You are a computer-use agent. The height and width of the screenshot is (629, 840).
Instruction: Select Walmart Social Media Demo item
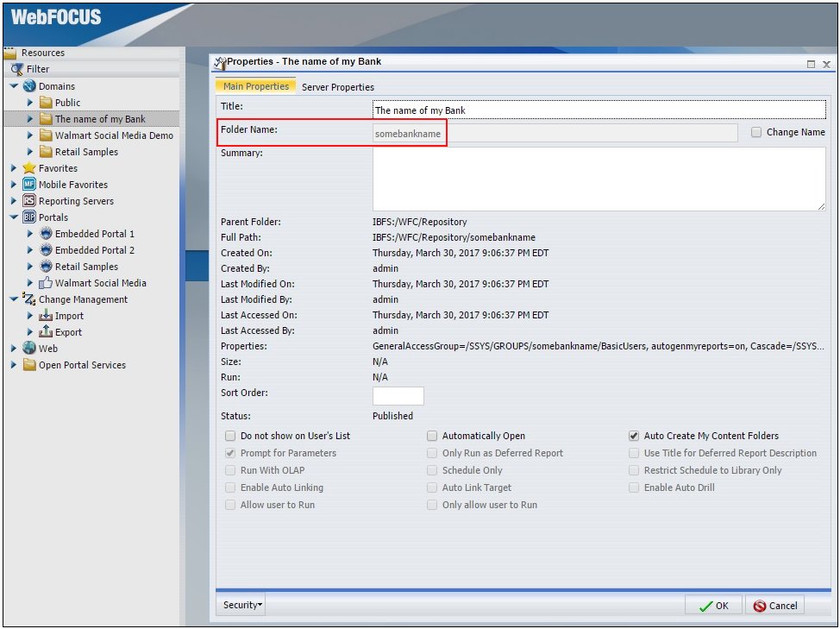pyautogui.click(x=114, y=135)
